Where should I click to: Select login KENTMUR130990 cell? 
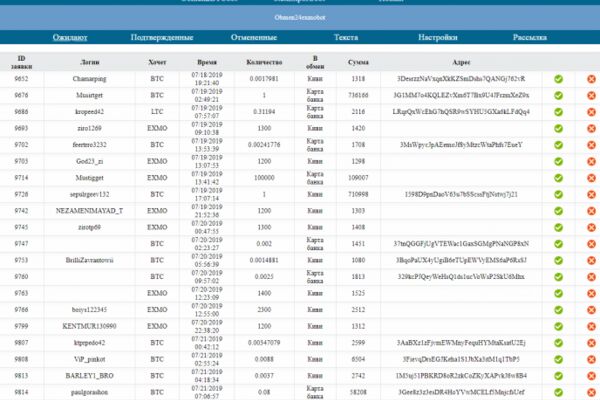click(x=90, y=326)
